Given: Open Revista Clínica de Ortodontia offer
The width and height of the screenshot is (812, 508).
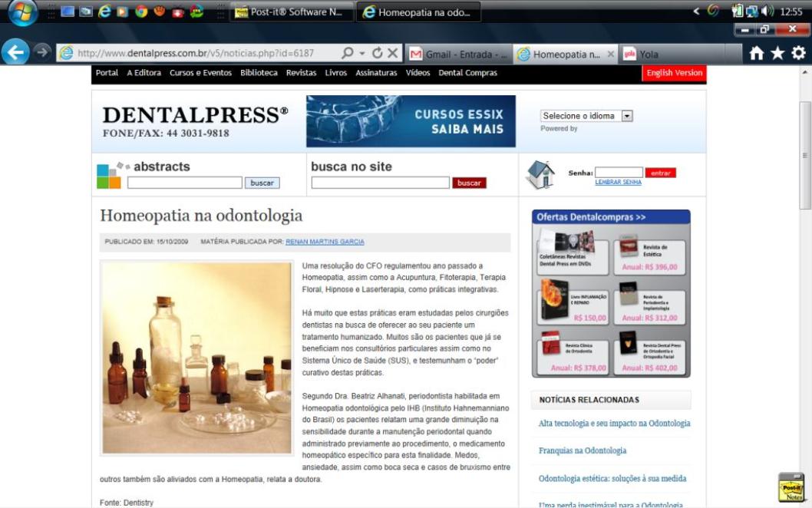Looking at the screenshot, I should (x=573, y=354).
